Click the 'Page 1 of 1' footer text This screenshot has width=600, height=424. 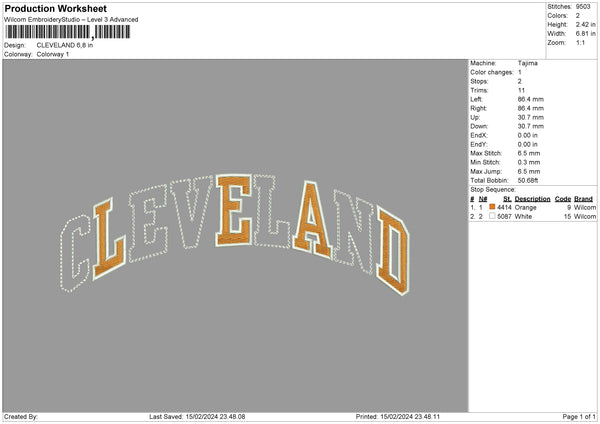click(579, 417)
